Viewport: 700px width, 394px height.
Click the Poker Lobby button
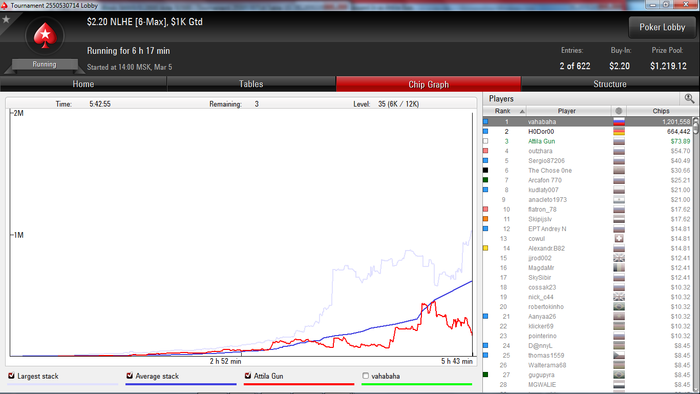coord(662,27)
